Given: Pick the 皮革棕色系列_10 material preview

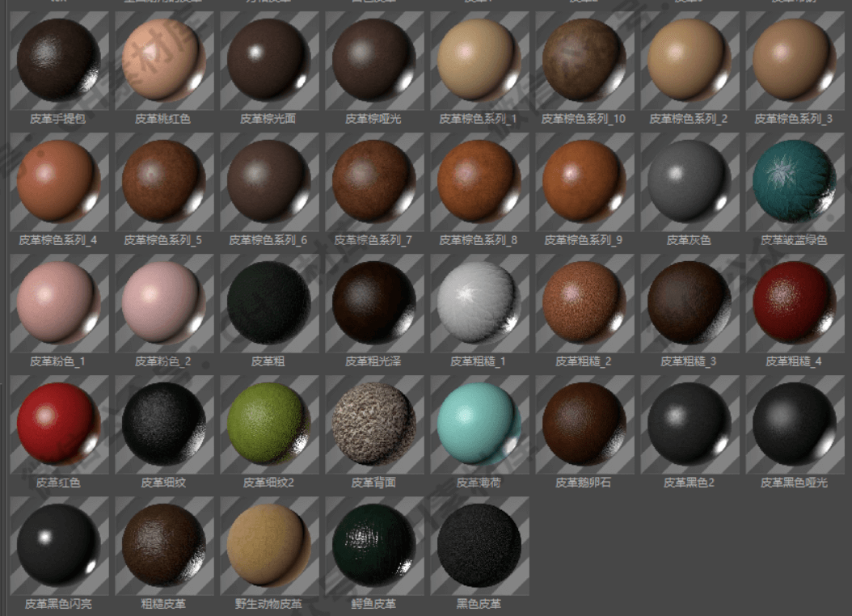Looking at the screenshot, I should coord(584,61).
